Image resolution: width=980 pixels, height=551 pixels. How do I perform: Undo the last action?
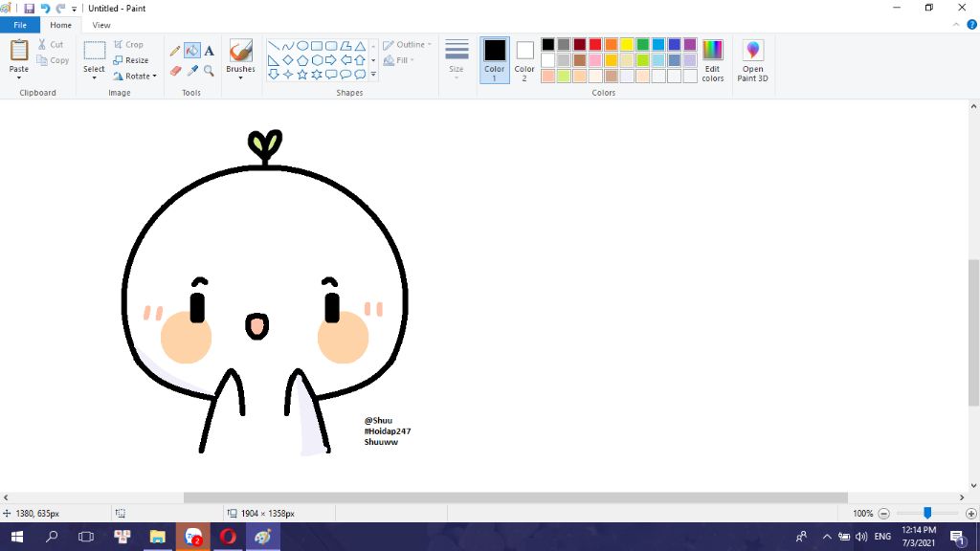(x=45, y=8)
